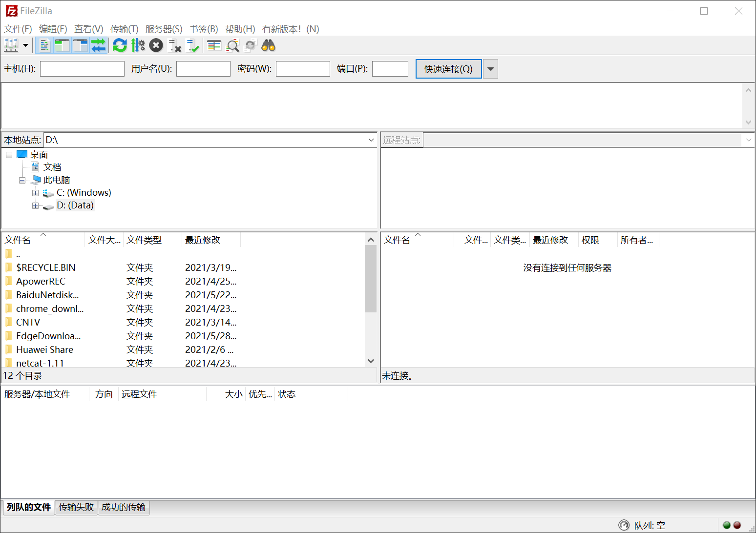This screenshot has width=756, height=533.
Task: Switch to the 传输失败 tab
Action: [76, 507]
